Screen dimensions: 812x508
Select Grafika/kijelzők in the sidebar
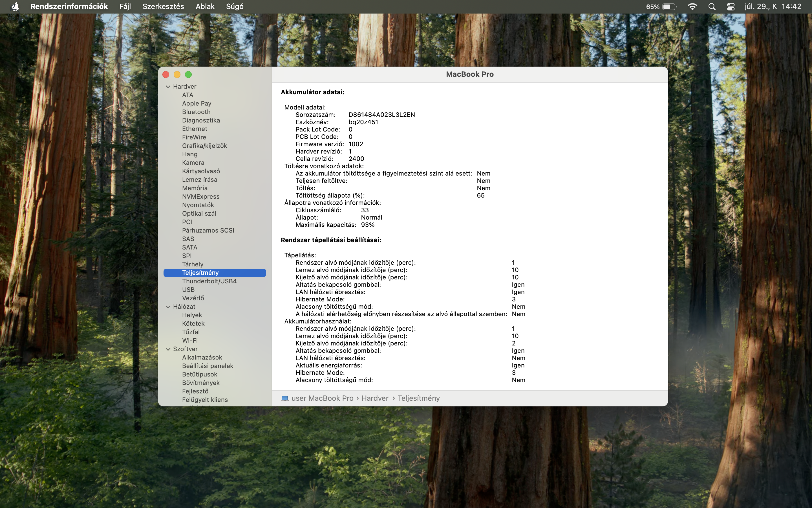coord(215,146)
